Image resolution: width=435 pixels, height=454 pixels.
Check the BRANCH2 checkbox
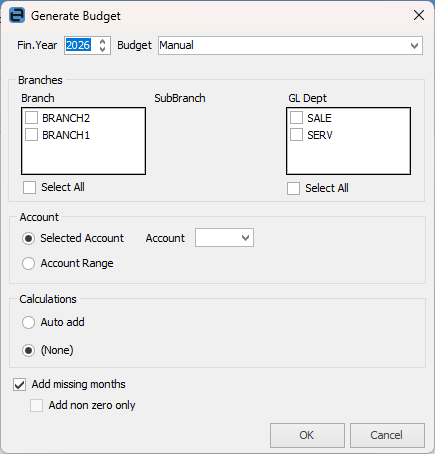click(32, 118)
